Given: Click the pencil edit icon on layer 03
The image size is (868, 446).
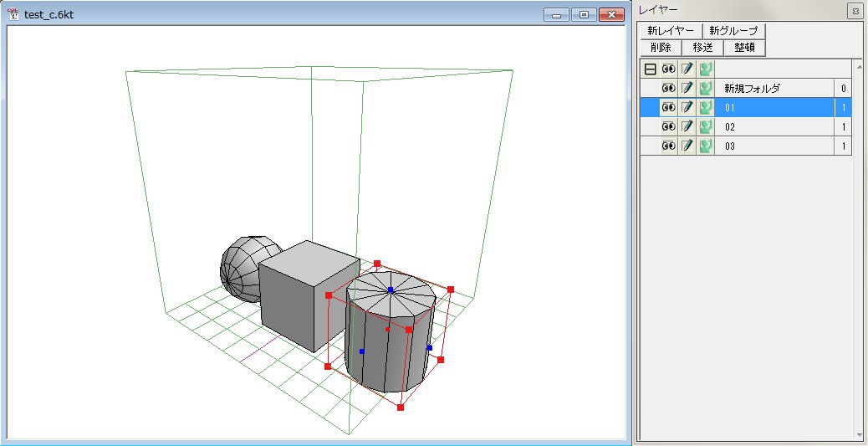Looking at the screenshot, I should tap(687, 146).
